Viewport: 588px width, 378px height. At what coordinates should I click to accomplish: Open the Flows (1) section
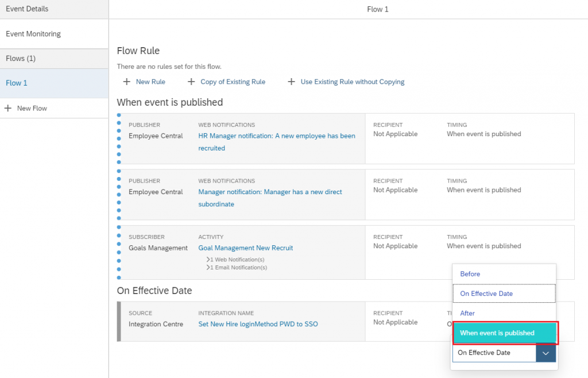[55, 59]
